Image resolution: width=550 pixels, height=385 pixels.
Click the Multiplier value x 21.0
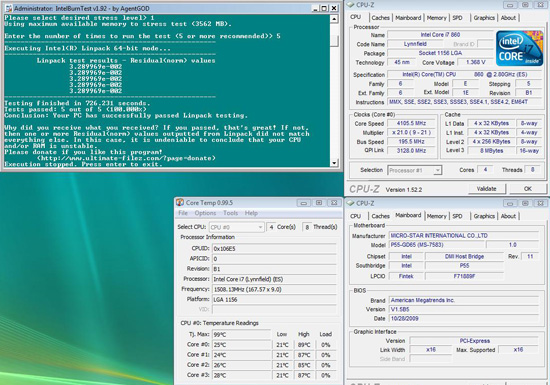tap(411, 133)
